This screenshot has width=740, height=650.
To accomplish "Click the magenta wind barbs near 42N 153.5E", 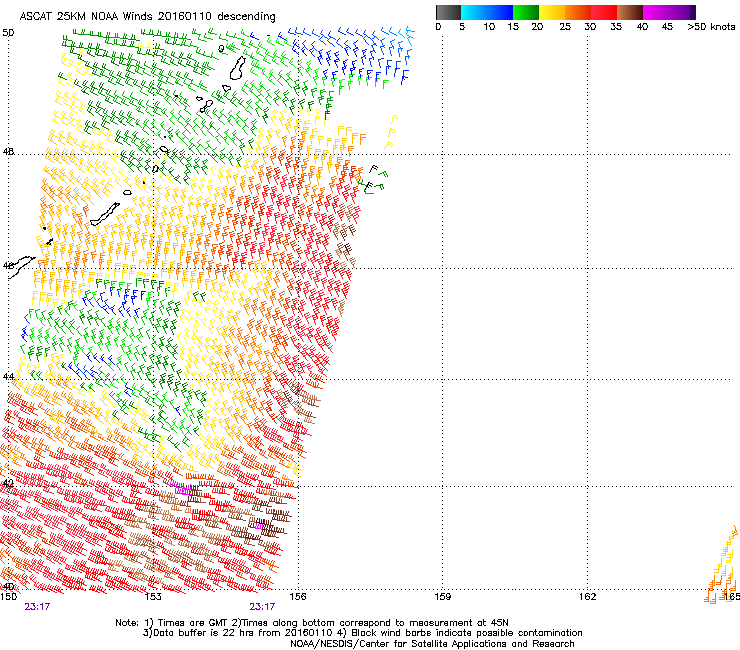I will click(181, 488).
